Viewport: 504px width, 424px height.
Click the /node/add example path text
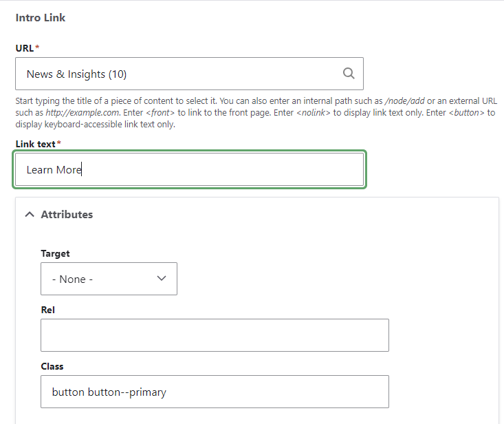[x=404, y=101]
